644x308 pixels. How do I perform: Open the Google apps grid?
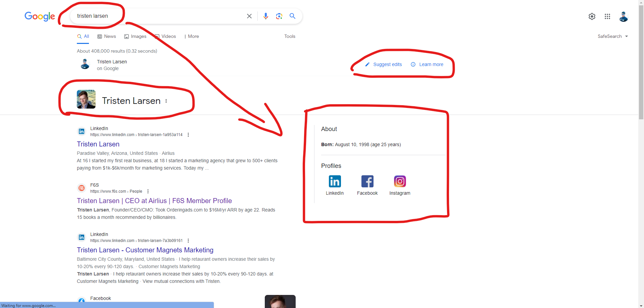[607, 16]
